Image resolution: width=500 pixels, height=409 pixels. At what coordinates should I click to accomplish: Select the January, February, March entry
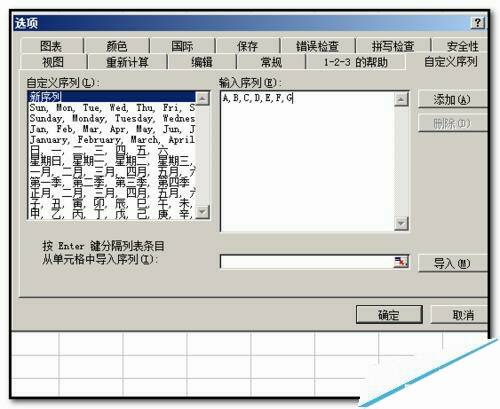pyautogui.click(x=112, y=140)
